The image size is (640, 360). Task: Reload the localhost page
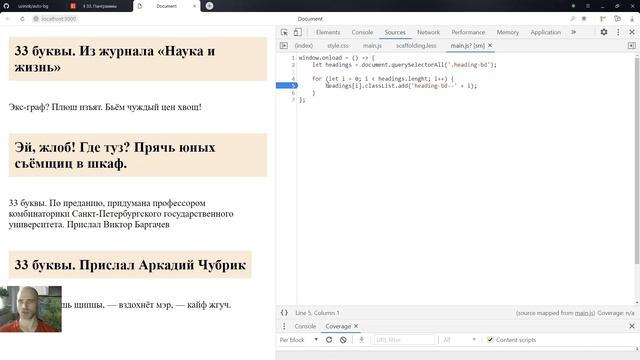(x=22, y=19)
